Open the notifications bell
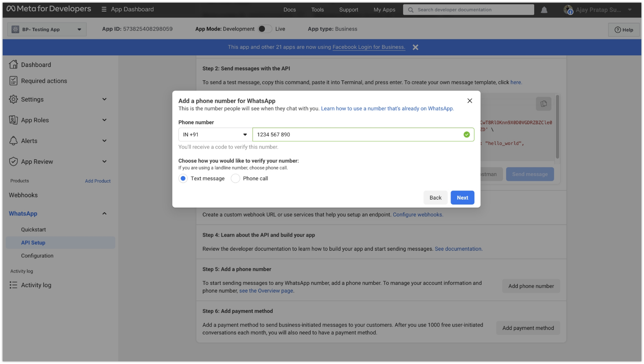Screen dimensions: 644x364 (x=544, y=10)
